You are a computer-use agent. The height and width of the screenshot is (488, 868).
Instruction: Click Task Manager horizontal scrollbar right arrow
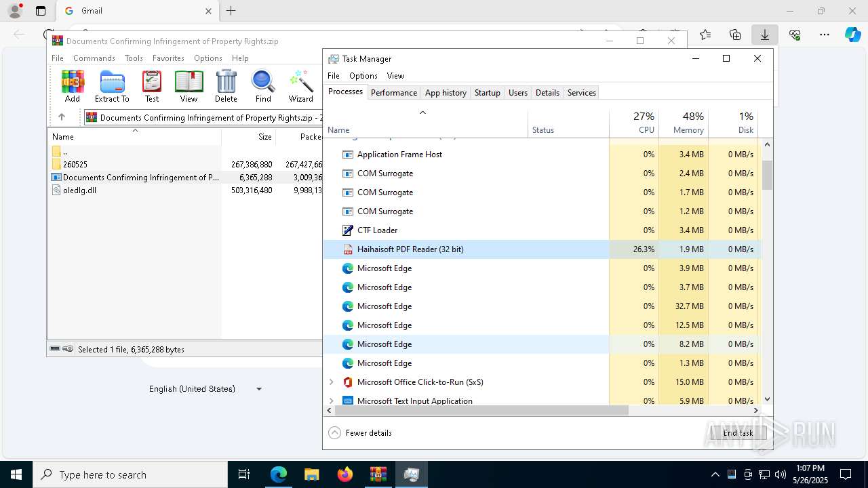coord(756,411)
